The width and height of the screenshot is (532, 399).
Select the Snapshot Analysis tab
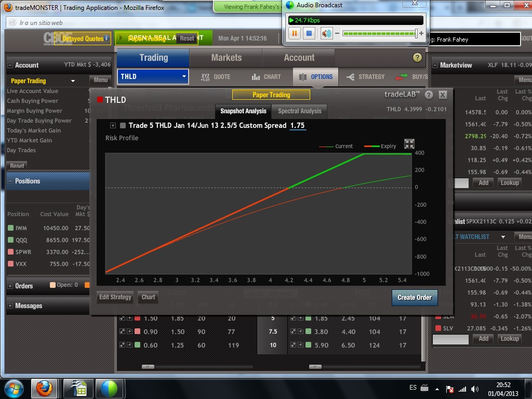coord(243,111)
